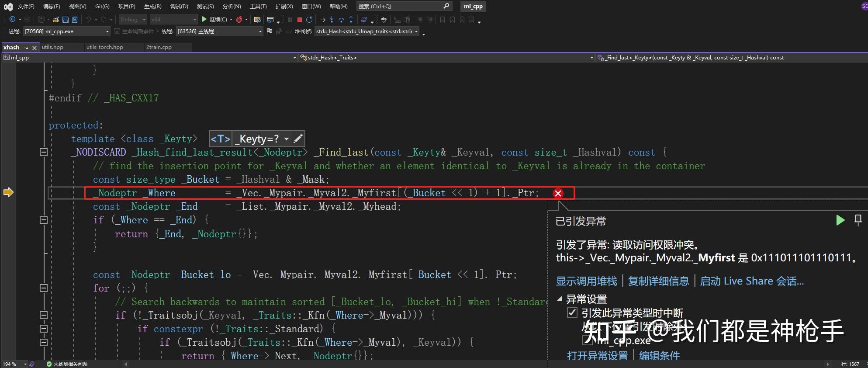Click the red exception error icon on the line
The image size is (868, 368).
pyautogui.click(x=558, y=193)
